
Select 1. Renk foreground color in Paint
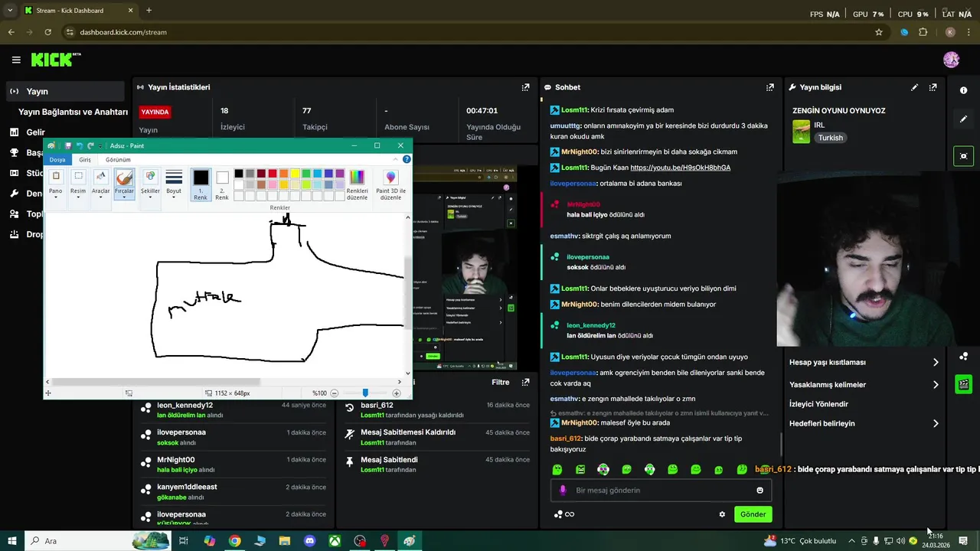pos(201,184)
